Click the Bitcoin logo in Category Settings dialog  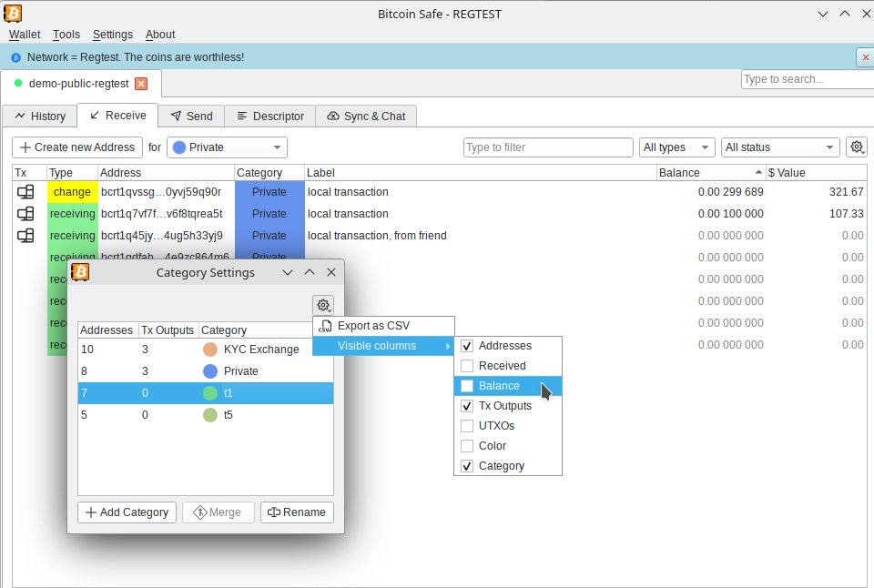point(80,272)
